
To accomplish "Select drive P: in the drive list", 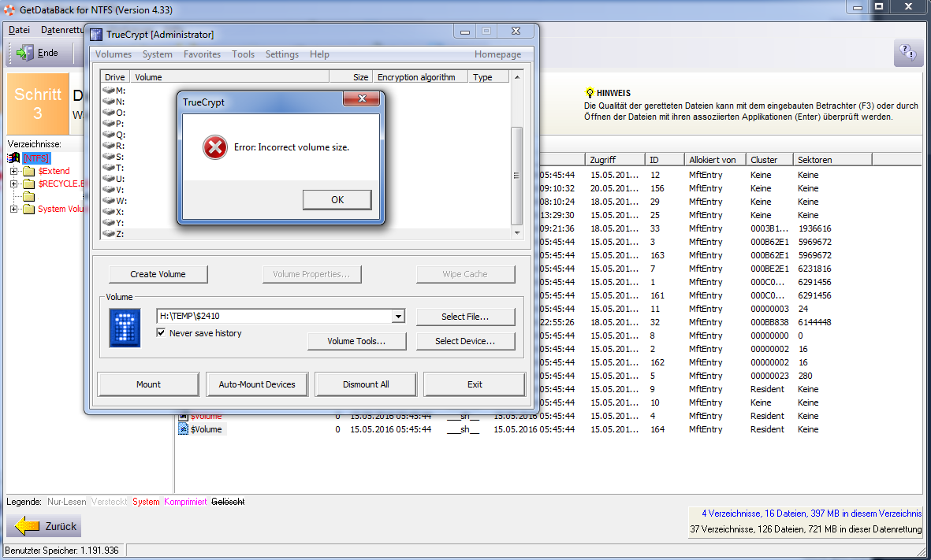I will point(114,124).
